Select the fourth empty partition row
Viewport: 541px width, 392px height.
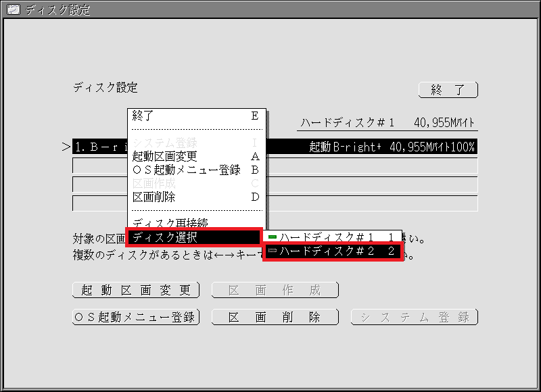pyautogui.click(x=372, y=203)
